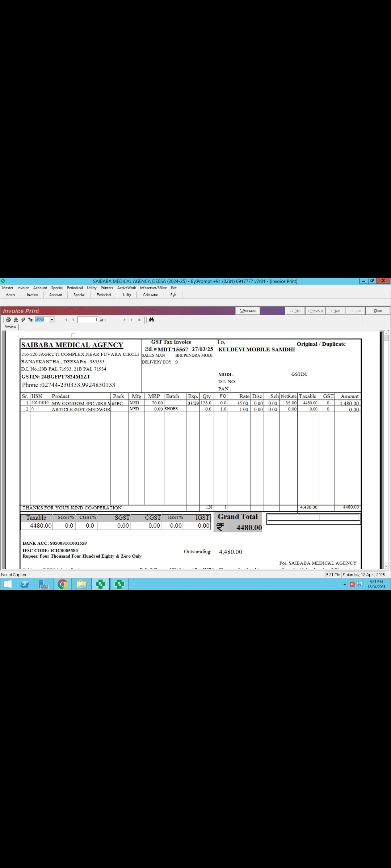Image resolution: width=391 pixels, height=868 pixels.
Task: Click the Whatsapp button
Action: point(248,311)
